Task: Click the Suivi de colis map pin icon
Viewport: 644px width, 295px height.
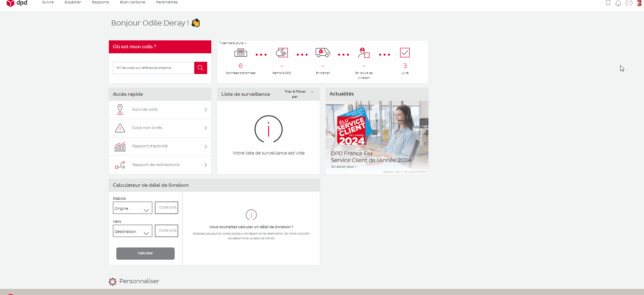Action: (120, 110)
